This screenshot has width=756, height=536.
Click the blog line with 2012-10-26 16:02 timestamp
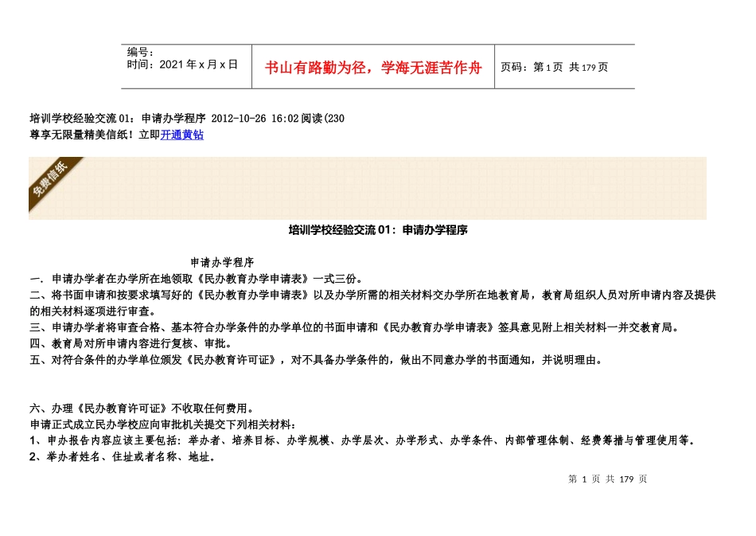[187, 119]
